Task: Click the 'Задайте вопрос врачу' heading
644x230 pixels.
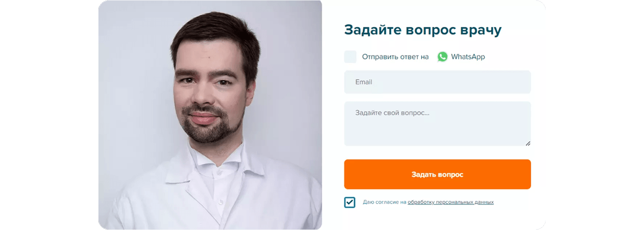Action: coord(423,30)
